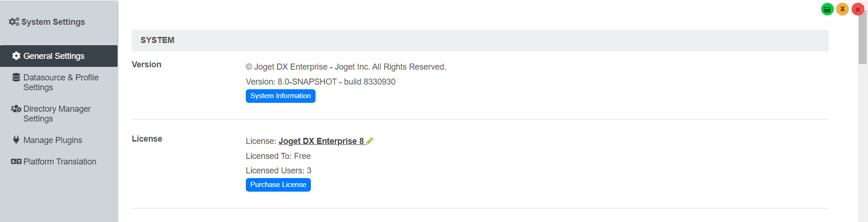Select General Settings in the sidebar
The width and height of the screenshot is (868, 222).
coord(54,56)
